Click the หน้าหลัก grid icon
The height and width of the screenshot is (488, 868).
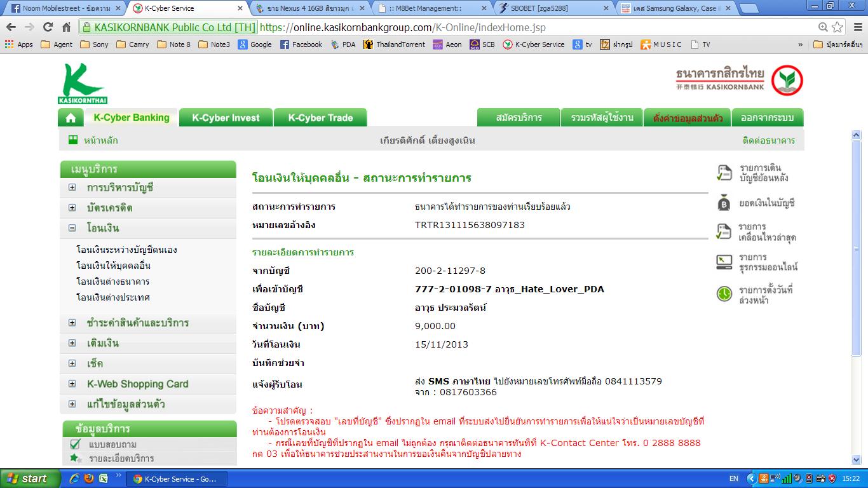(x=73, y=140)
